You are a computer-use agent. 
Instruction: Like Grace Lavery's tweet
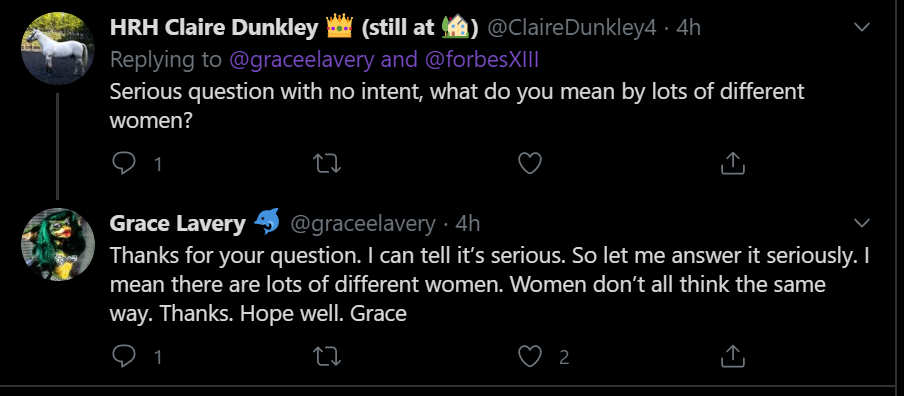(x=530, y=356)
